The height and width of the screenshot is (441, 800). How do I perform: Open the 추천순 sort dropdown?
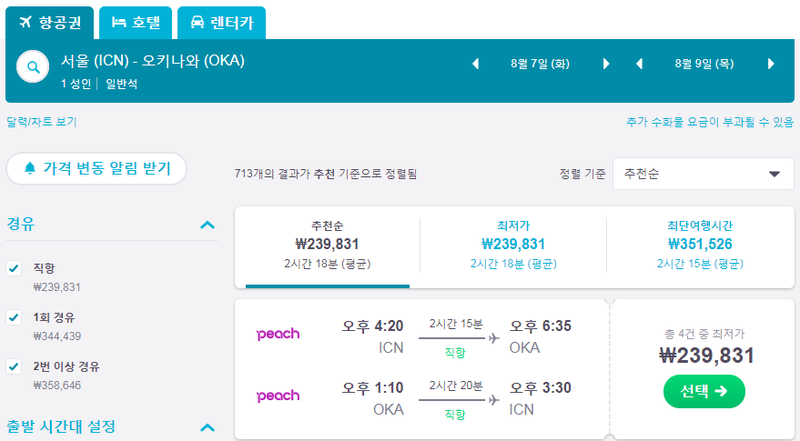(703, 174)
